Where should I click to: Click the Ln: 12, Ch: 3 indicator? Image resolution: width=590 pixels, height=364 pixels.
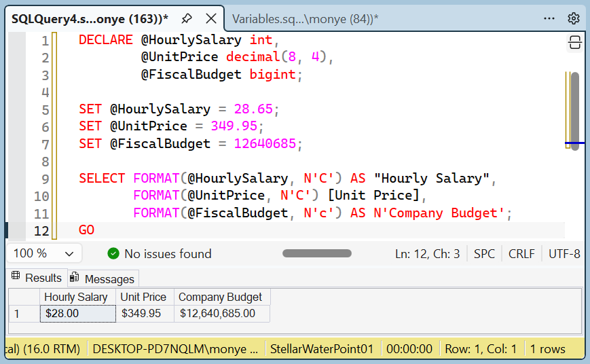pyautogui.click(x=428, y=254)
